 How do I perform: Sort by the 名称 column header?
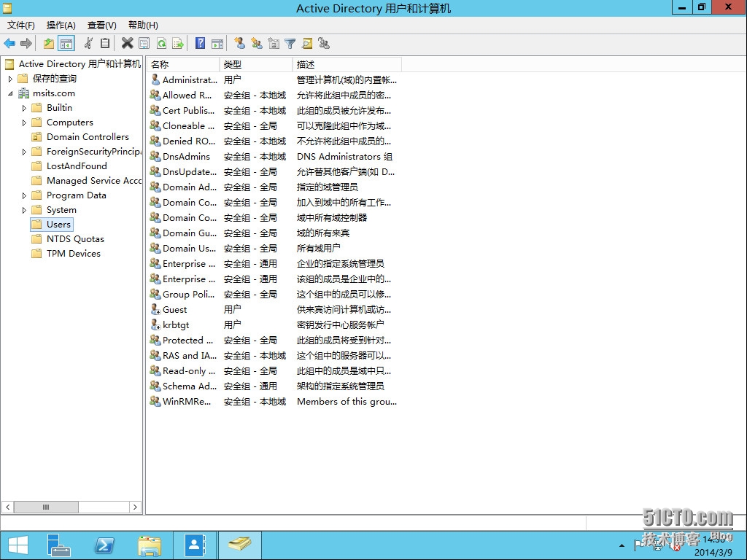click(x=183, y=64)
